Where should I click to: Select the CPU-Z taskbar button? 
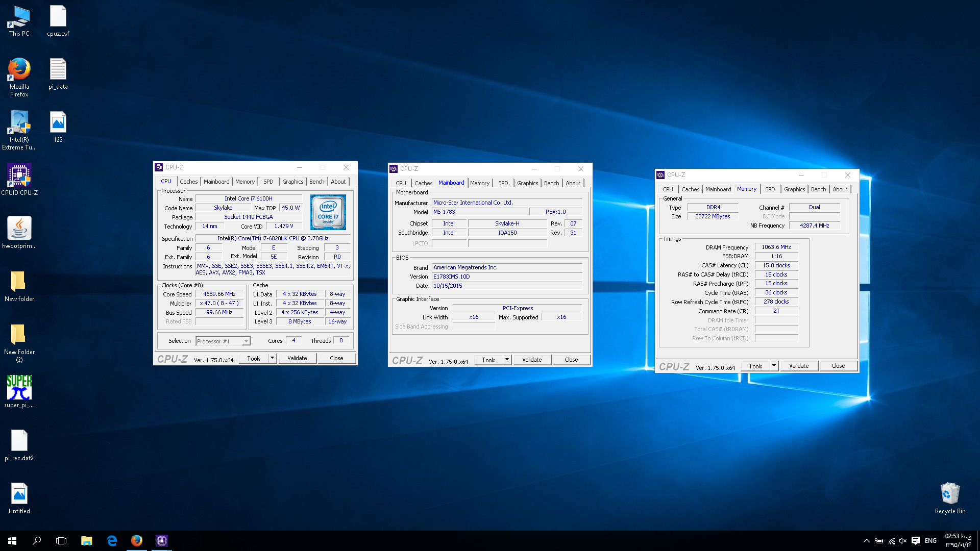point(162,541)
